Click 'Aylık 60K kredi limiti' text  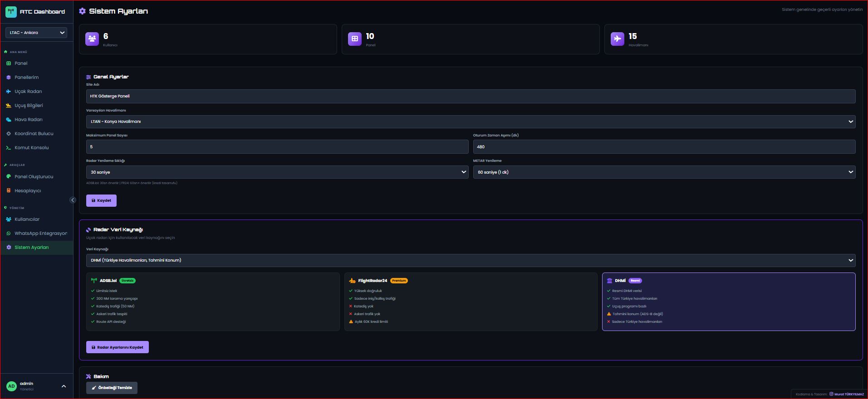coord(371,322)
